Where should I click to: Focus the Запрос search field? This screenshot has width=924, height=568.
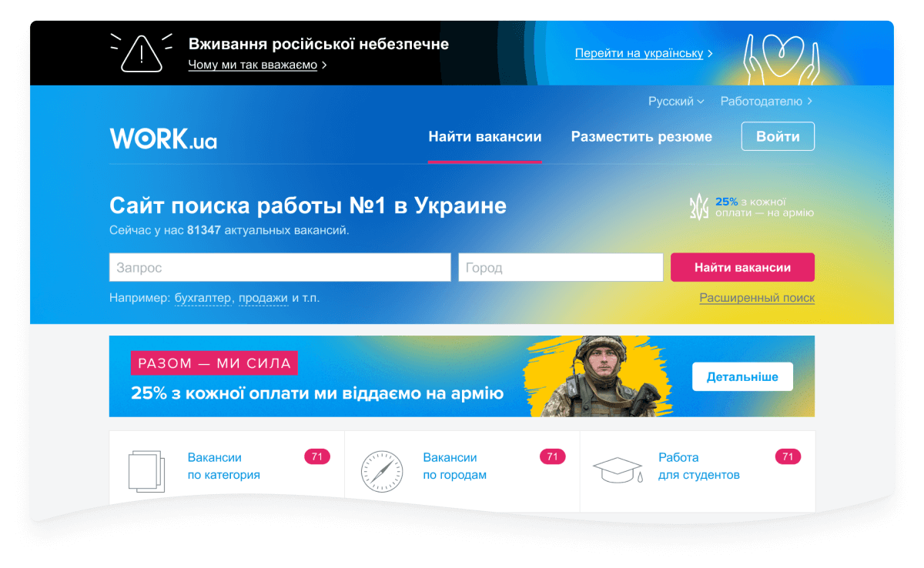click(x=280, y=267)
